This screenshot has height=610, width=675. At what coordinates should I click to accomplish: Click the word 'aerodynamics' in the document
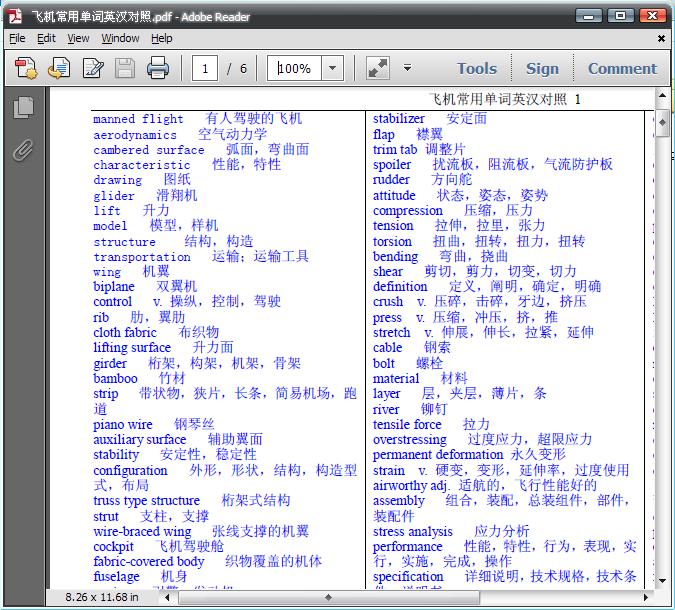pos(135,135)
